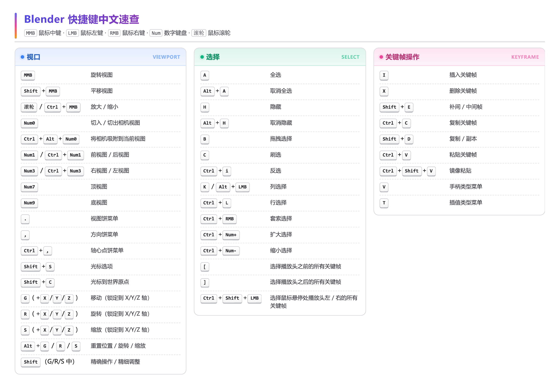
Task: Click '选择播放头之前的所有关键帧' text
Action: (x=306, y=266)
